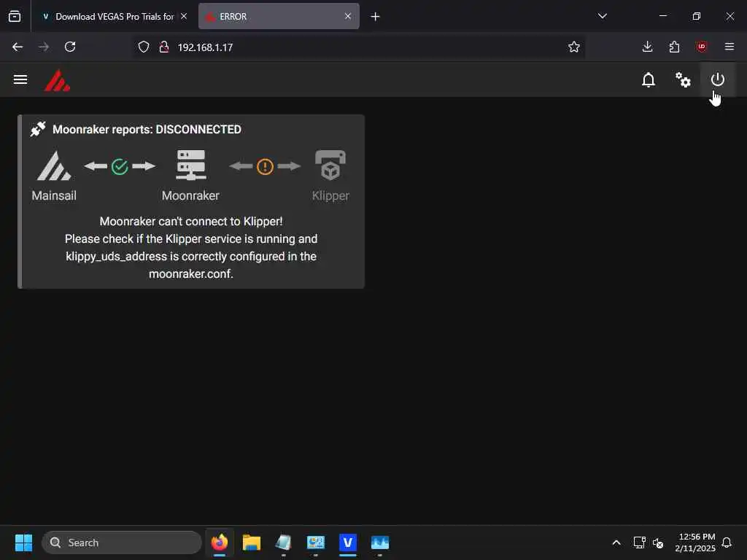Click the address bar showing 192.168.1.17
Screen dimensions: 747x560
click(x=359, y=47)
